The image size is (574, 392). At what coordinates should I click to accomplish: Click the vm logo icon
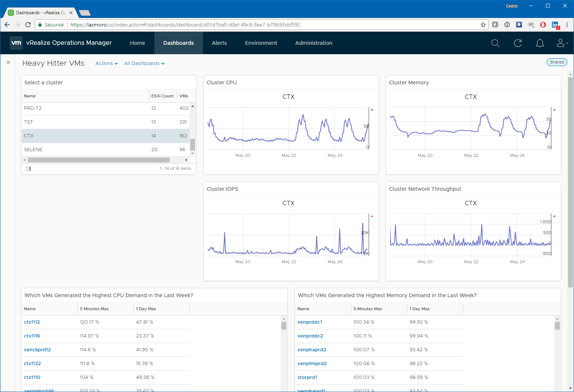(16, 43)
